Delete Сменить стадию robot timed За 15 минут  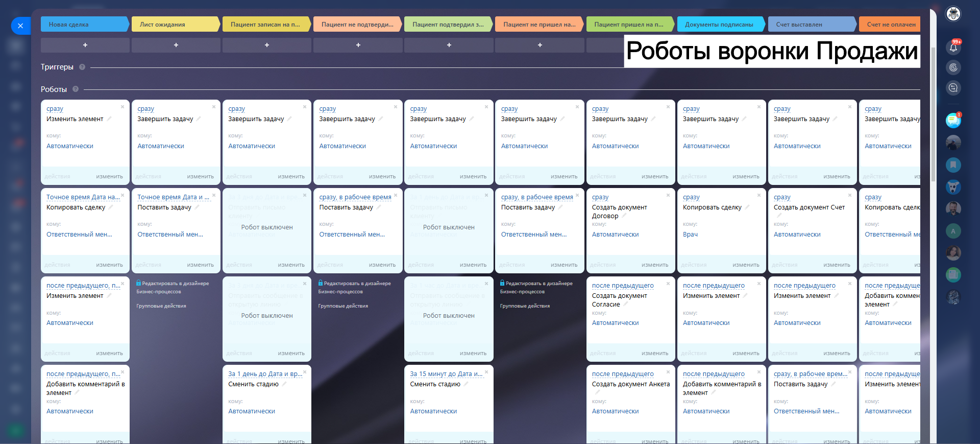tap(486, 372)
